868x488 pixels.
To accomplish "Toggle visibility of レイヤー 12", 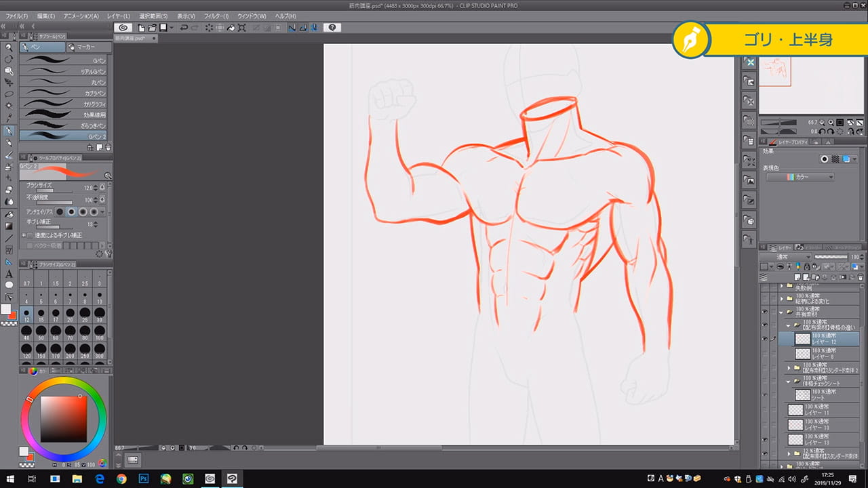I will (x=764, y=338).
